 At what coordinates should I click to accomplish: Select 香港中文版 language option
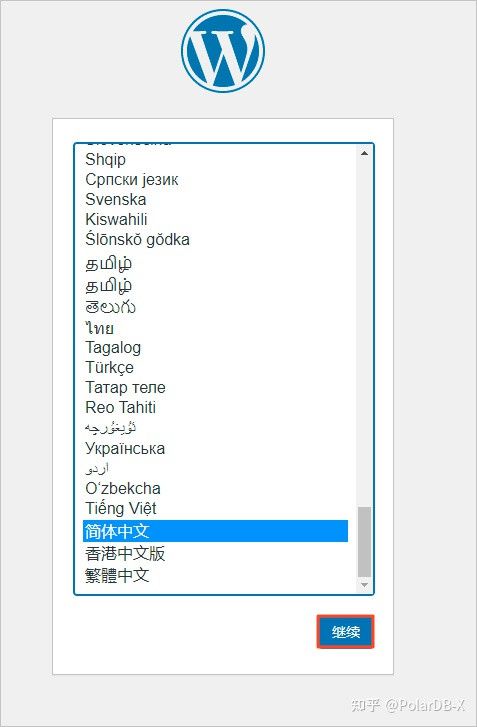click(x=216, y=553)
